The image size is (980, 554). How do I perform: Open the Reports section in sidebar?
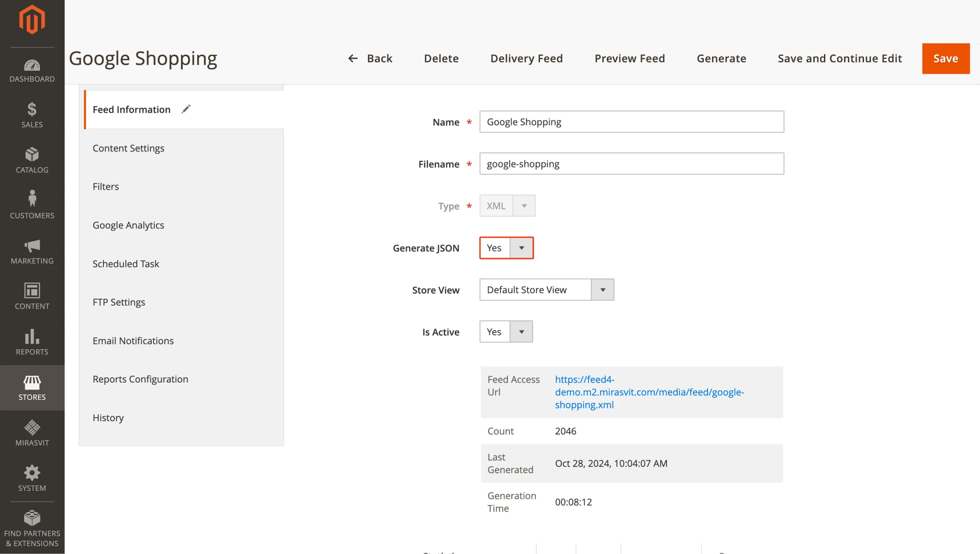pos(32,342)
